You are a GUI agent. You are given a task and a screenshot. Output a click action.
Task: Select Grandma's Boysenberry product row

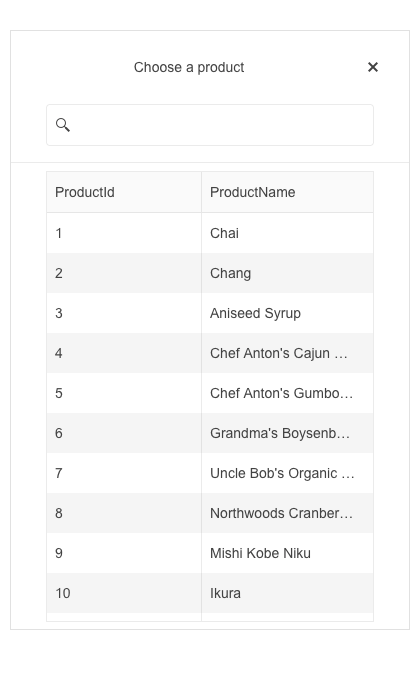(x=210, y=433)
